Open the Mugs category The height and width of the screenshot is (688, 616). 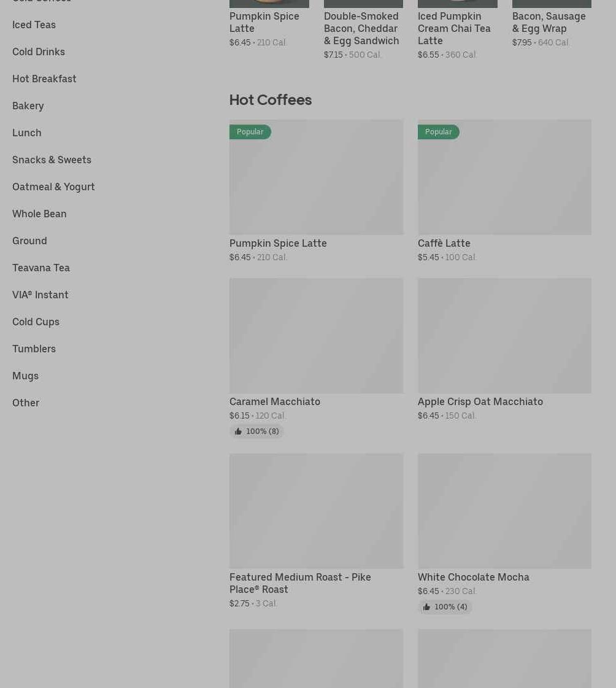(25, 376)
